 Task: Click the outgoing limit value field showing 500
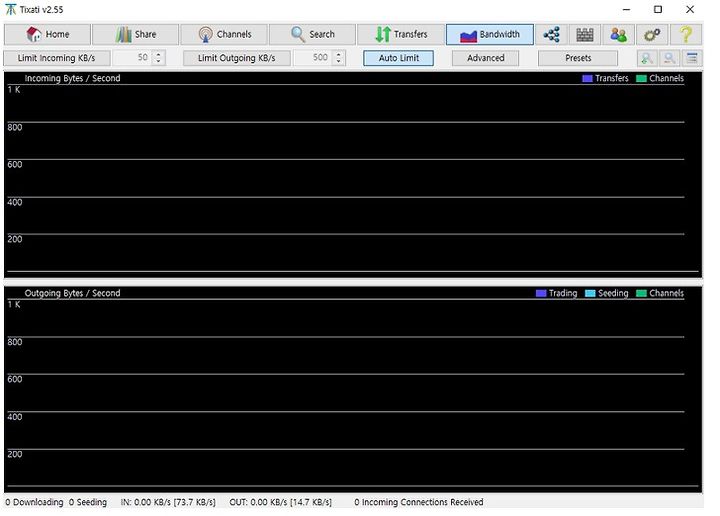(x=313, y=58)
